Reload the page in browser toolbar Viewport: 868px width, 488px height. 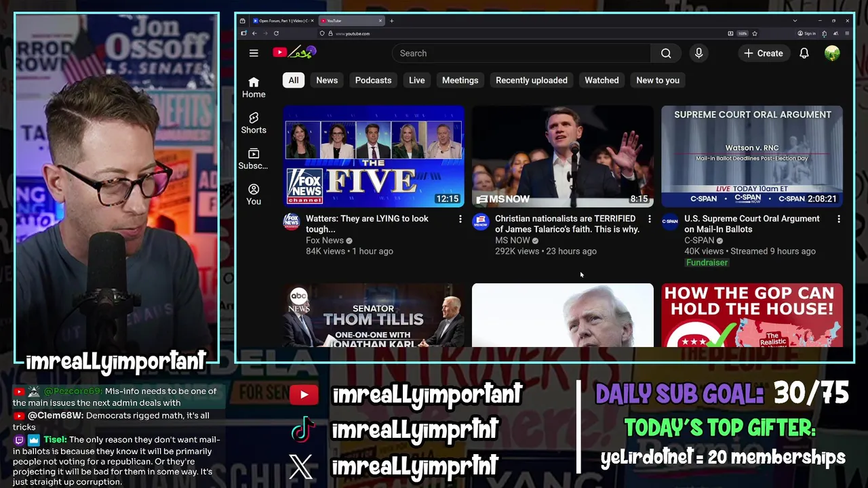(x=277, y=33)
